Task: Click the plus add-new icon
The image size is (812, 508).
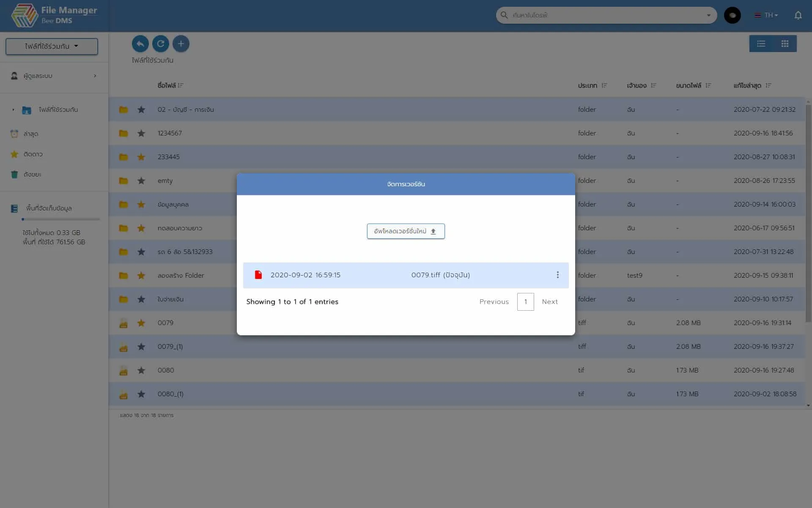Action: tap(181, 44)
